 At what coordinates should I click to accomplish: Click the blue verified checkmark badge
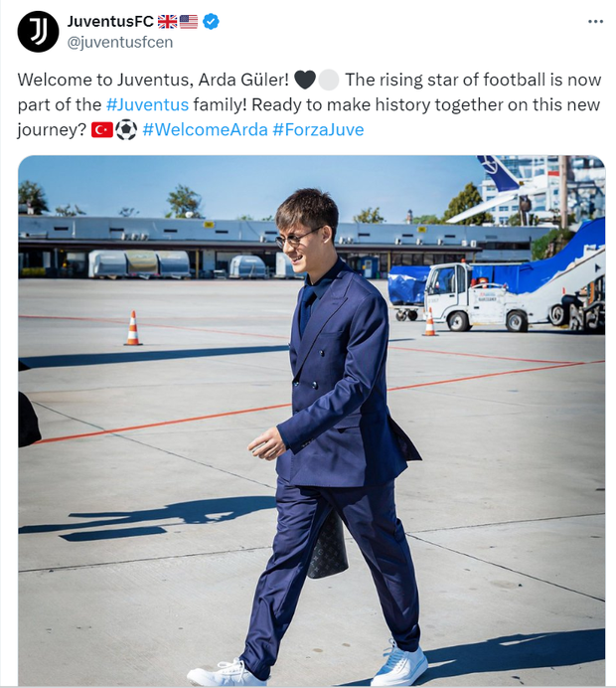[x=211, y=21]
